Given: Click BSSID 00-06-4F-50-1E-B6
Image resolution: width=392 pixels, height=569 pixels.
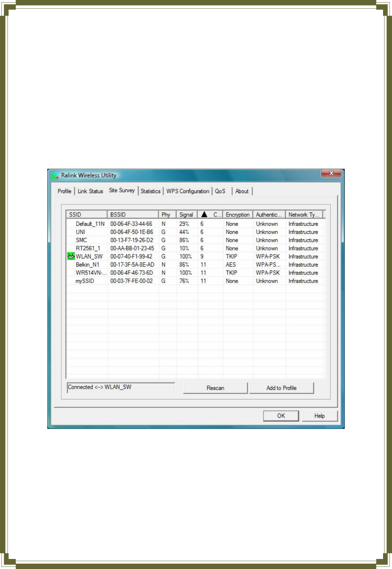Looking at the screenshot, I should (x=131, y=232).
